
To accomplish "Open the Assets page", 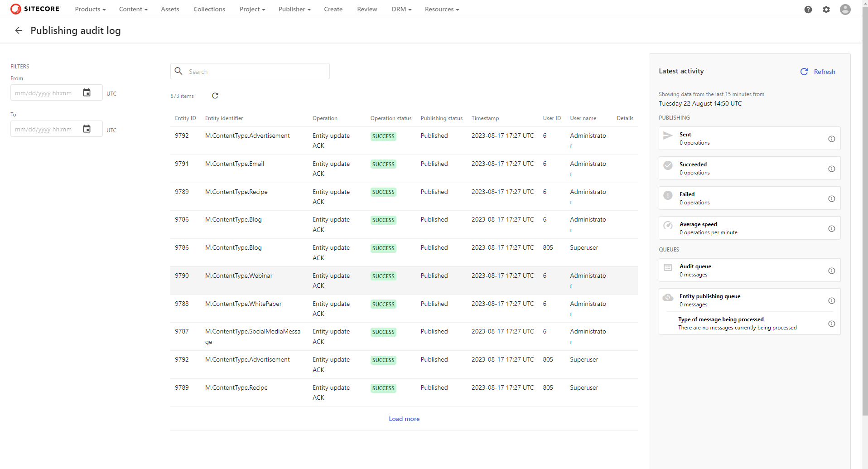I will click(x=170, y=9).
